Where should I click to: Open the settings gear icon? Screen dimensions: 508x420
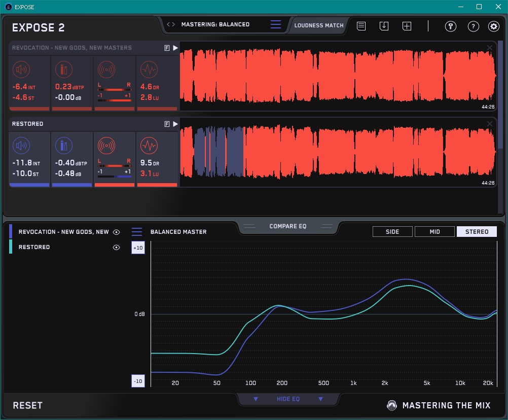(x=493, y=26)
